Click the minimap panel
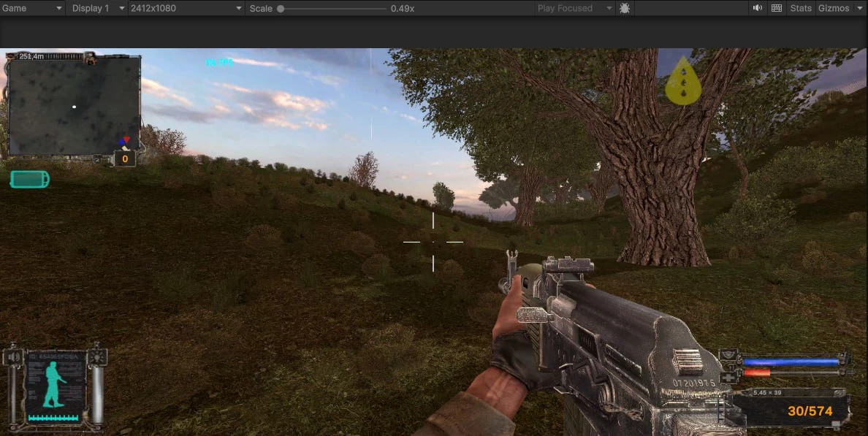The height and width of the screenshot is (436, 868). 73,104
